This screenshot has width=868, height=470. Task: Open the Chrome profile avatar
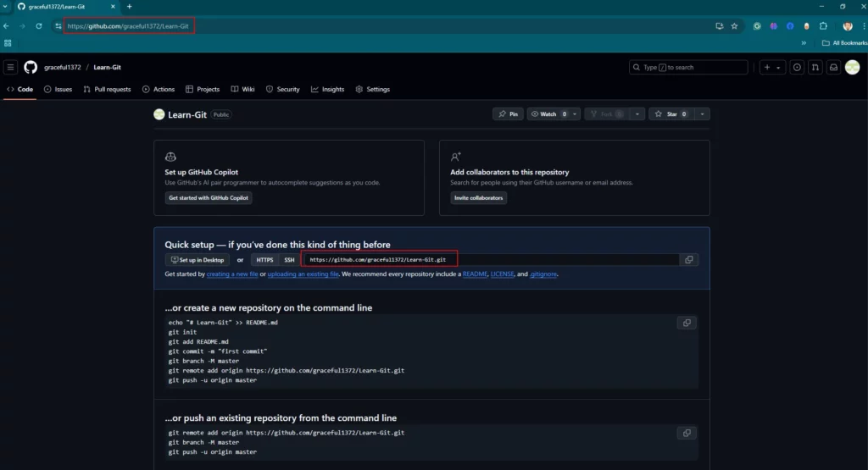[847, 26]
